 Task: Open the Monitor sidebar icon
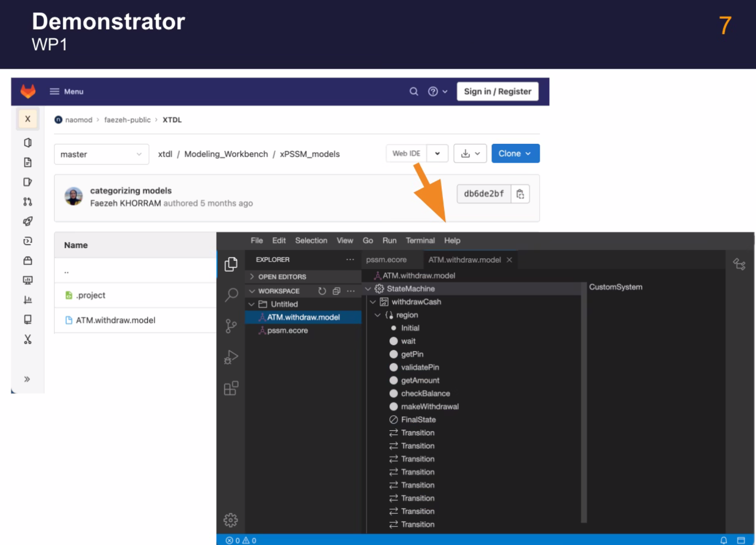coord(28,280)
